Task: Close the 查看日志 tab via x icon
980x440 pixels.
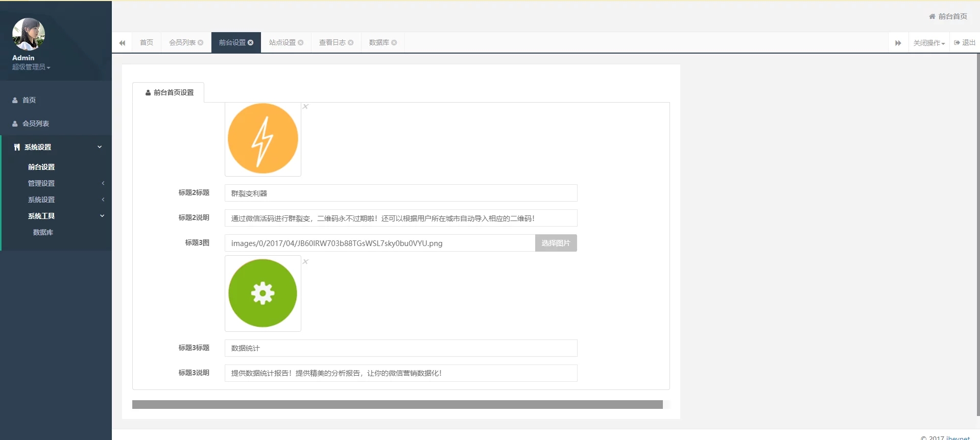Action: coord(351,43)
